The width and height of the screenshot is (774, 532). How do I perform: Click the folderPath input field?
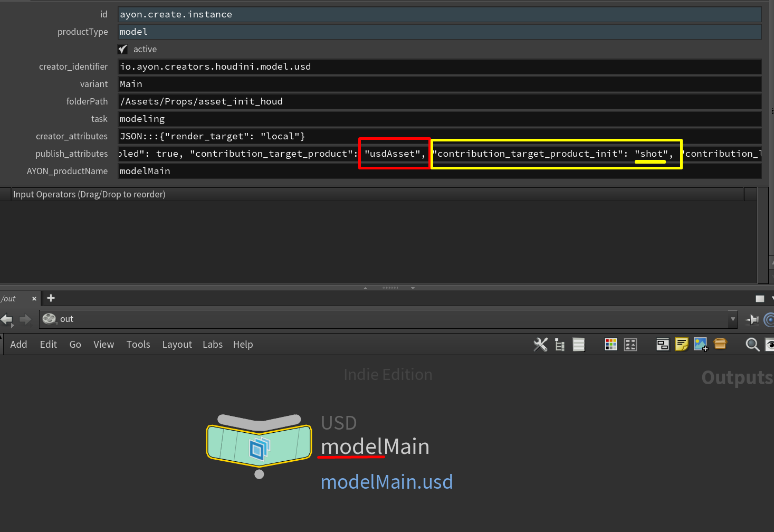(x=439, y=101)
